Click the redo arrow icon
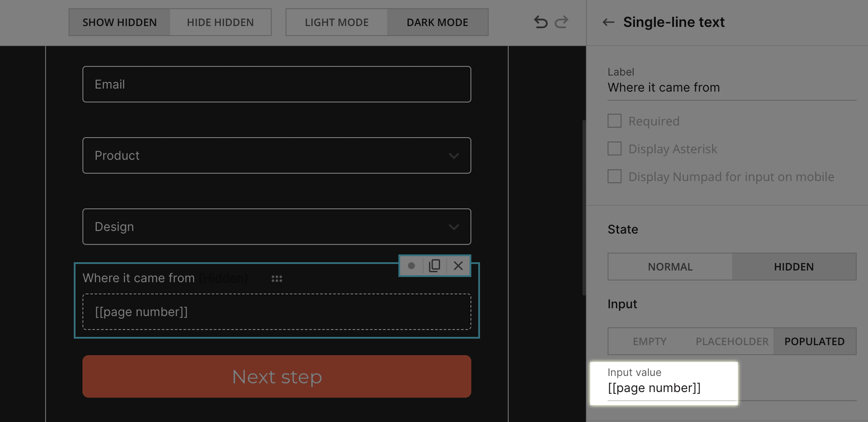This screenshot has width=868, height=422. point(562,22)
